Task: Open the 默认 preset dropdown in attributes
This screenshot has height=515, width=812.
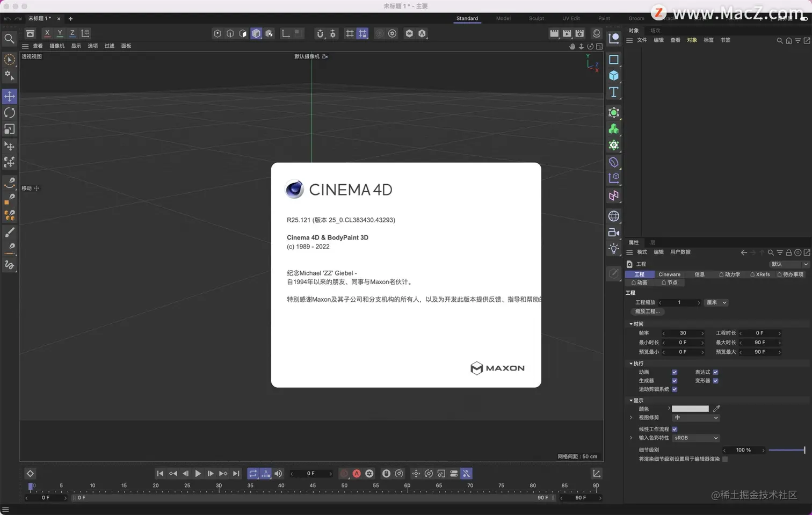Action: tap(789, 264)
